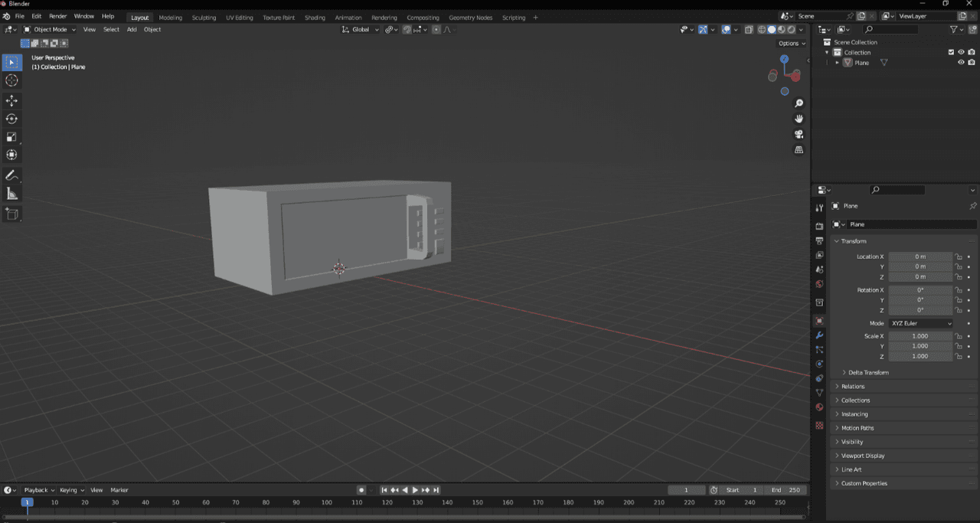Toggle lock on Location X

click(x=959, y=257)
